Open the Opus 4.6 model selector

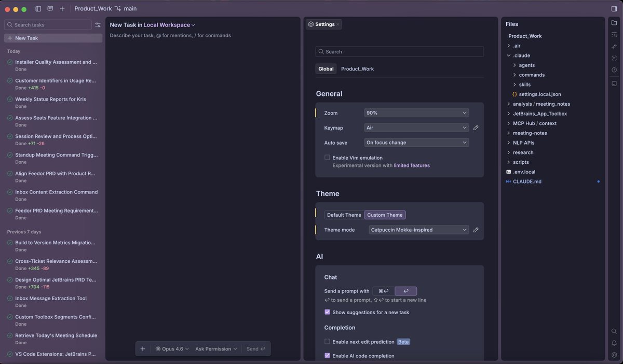(x=172, y=349)
